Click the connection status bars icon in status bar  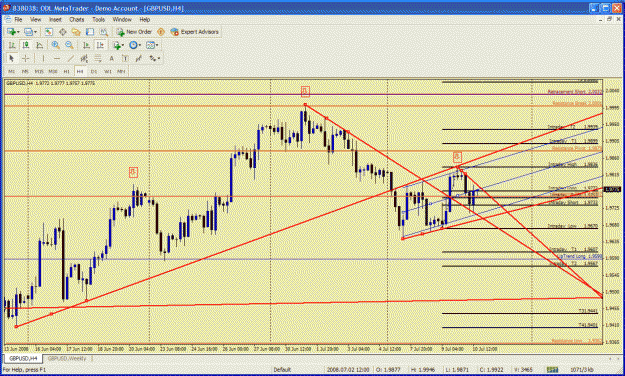coord(552,370)
